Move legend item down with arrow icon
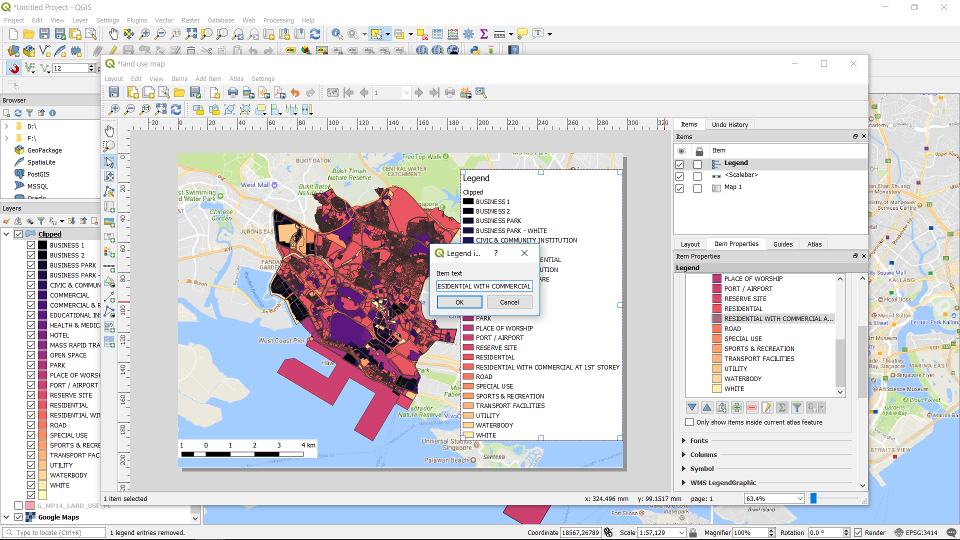 [692, 407]
